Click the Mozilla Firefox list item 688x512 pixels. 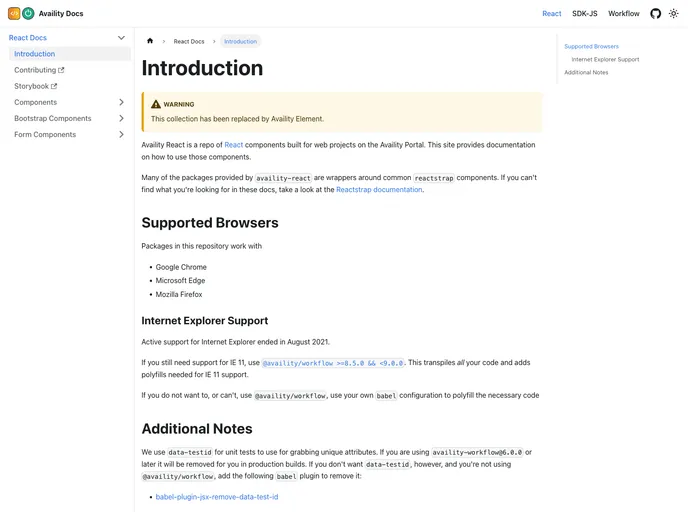point(179,294)
